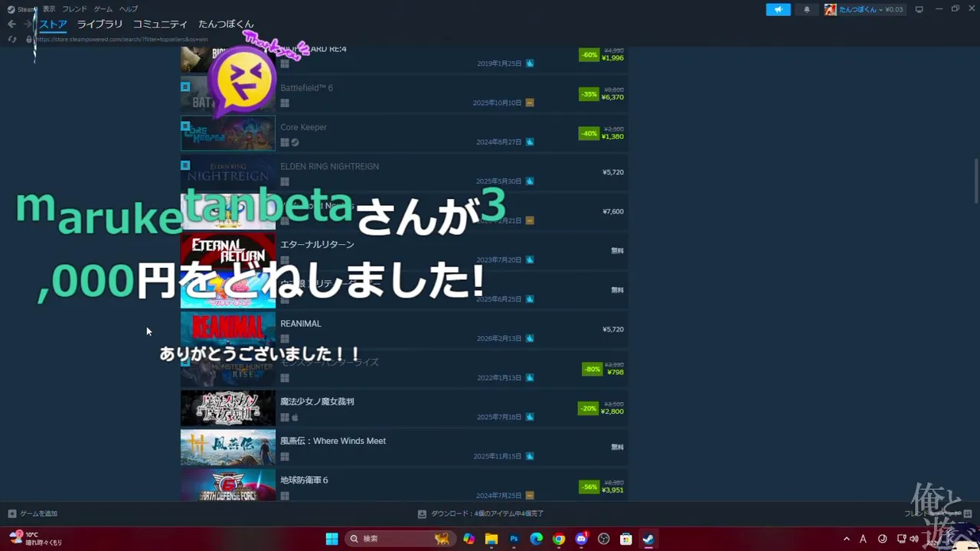Click the Earth Defense Force 6 thumbnail
The image size is (980, 551).
point(227,486)
